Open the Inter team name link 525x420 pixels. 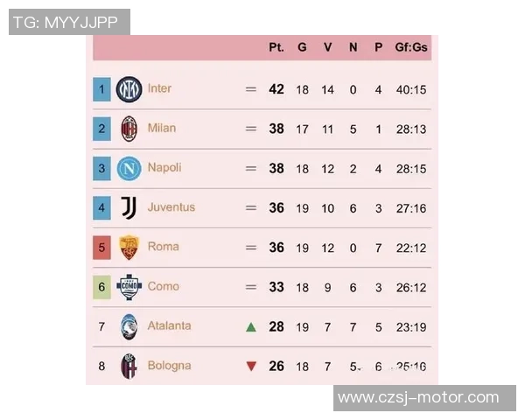pos(159,88)
